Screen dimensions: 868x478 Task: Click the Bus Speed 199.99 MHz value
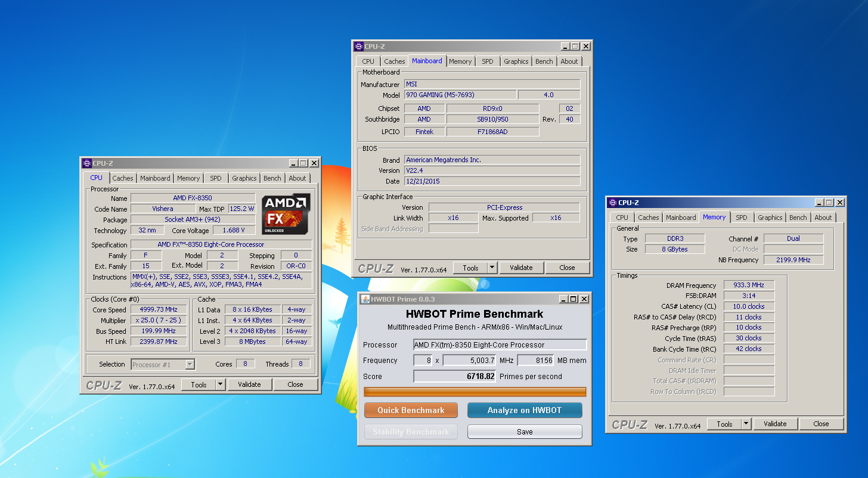[160, 331]
